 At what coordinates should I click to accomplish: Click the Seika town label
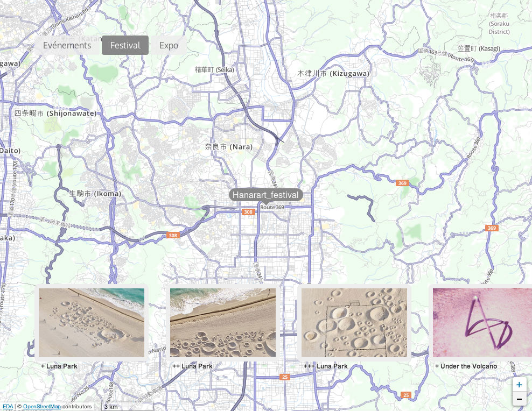(214, 70)
